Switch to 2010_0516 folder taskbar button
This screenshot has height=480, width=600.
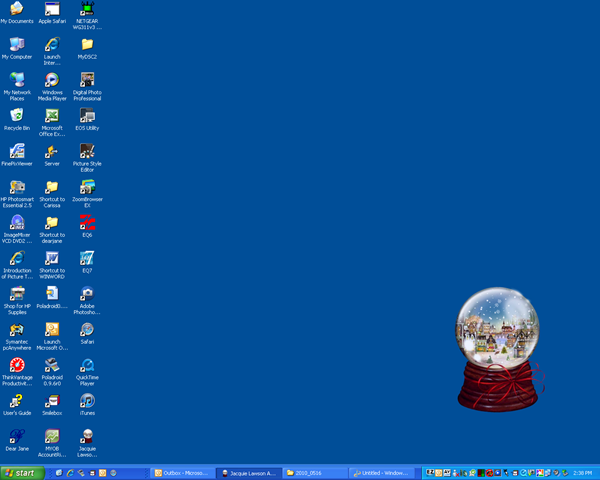pos(315,473)
